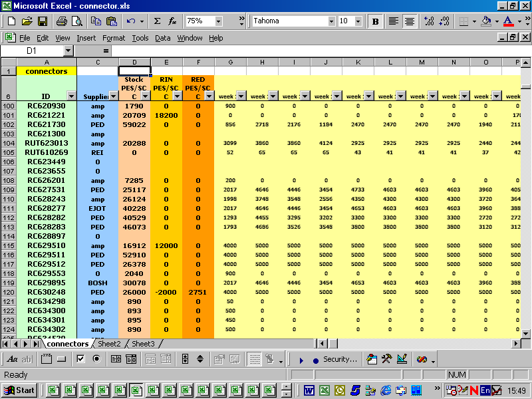The height and width of the screenshot is (399, 532).
Task: Click the Option Button form control
Action: (96, 359)
